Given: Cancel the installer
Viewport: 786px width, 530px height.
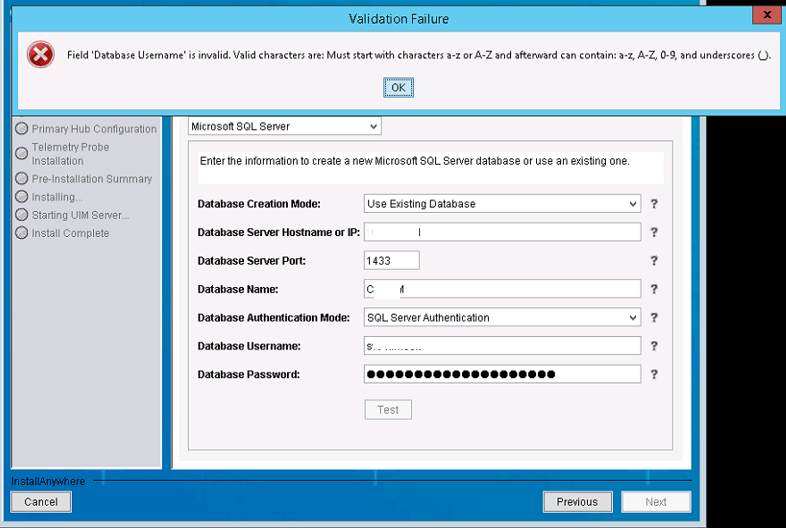Looking at the screenshot, I should click(41, 502).
